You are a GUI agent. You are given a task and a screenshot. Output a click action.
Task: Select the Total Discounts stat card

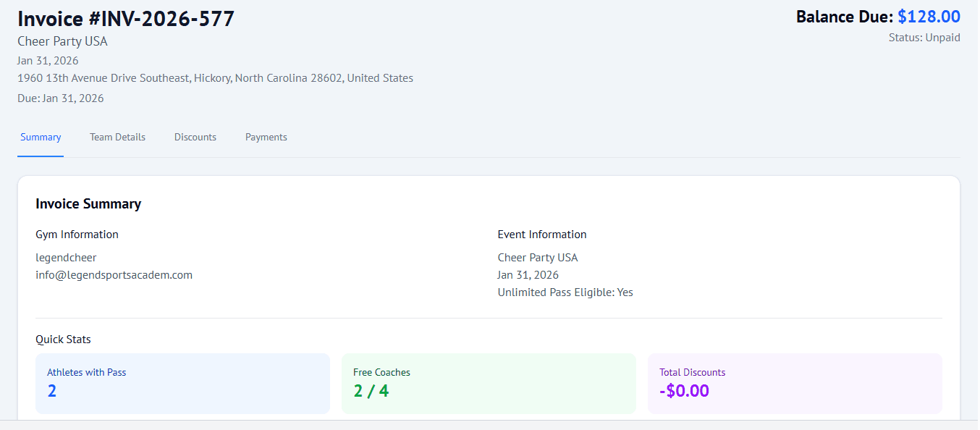794,384
